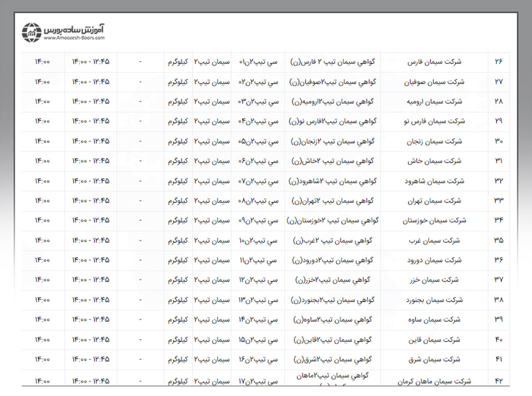Click certificate گواهي سیمان تیپ۲دورود(ن)
Image resolution: width=532 pixels, height=396 pixels.
pyautogui.click(x=332, y=260)
